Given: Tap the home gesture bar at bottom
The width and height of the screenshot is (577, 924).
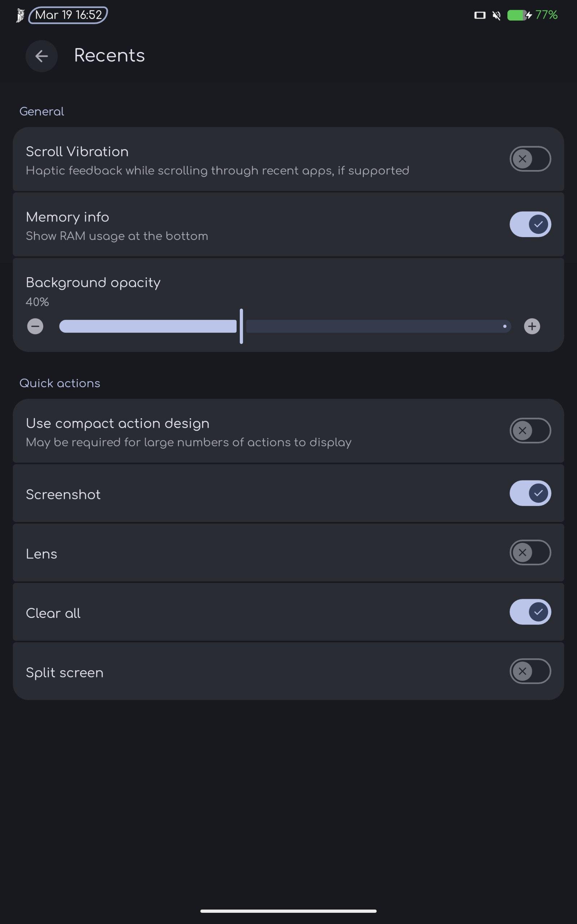Looking at the screenshot, I should pos(288,911).
